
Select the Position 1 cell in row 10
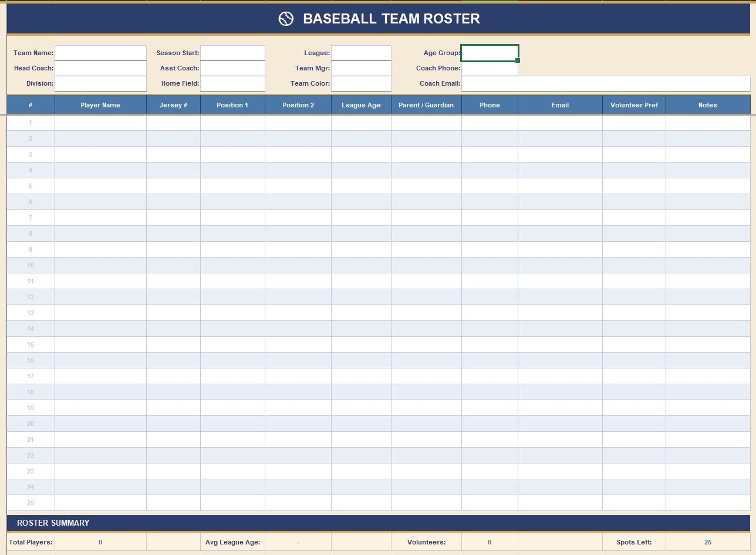232,265
